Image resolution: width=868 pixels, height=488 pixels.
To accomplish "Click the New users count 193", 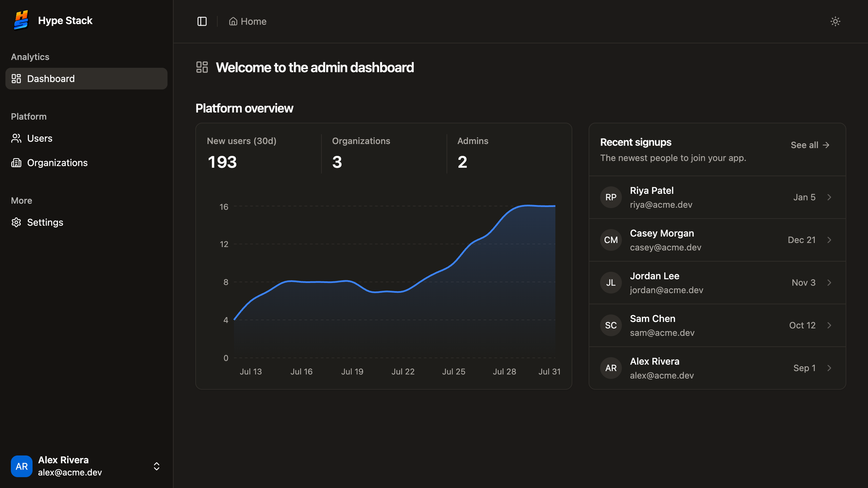I will point(222,162).
